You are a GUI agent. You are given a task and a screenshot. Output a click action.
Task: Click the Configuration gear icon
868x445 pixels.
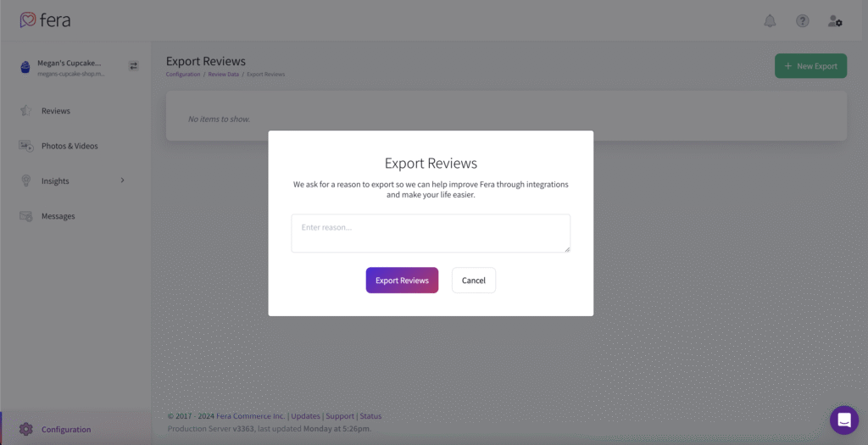[x=26, y=429]
